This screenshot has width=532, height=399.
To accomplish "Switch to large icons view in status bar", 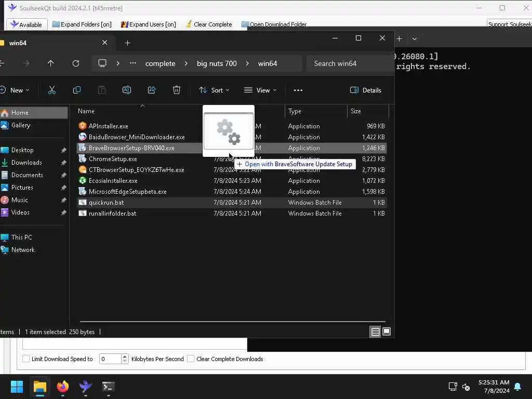I will [387, 331].
